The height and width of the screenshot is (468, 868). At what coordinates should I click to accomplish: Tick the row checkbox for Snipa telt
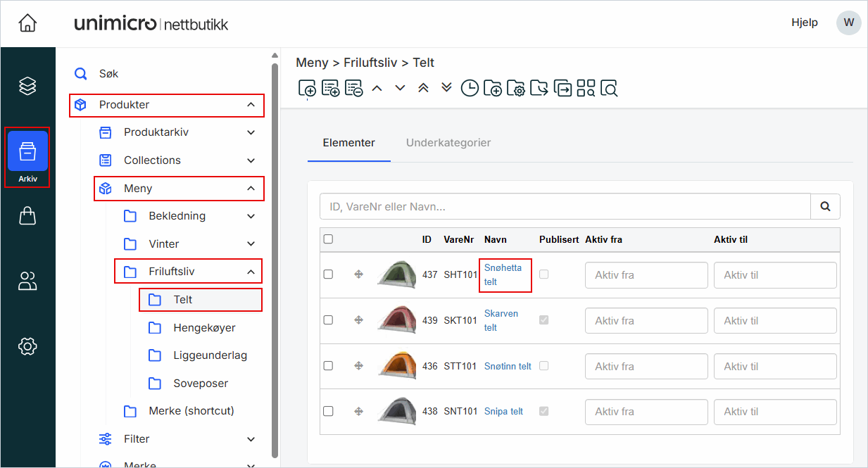(328, 411)
